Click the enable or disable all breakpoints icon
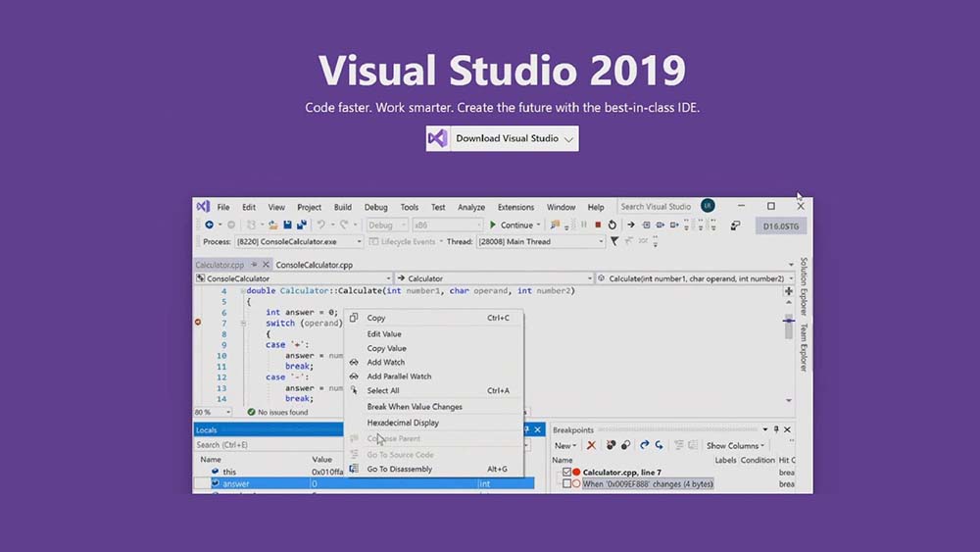 tap(625, 445)
